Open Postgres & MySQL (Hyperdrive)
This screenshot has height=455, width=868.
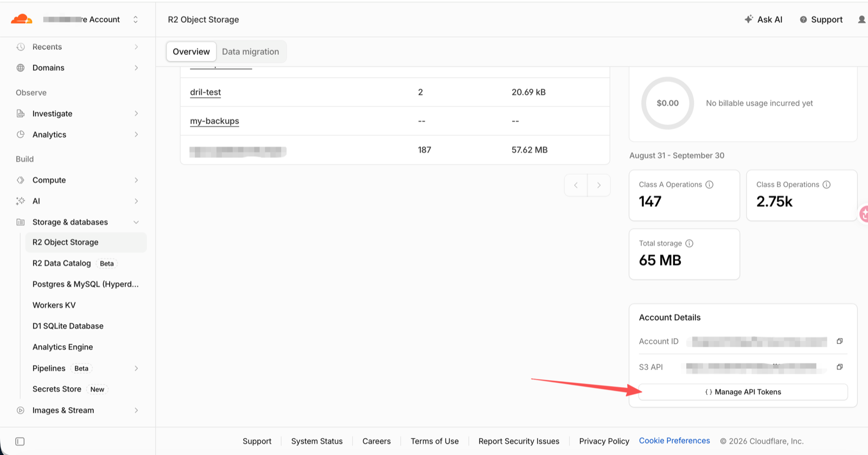pyautogui.click(x=86, y=284)
